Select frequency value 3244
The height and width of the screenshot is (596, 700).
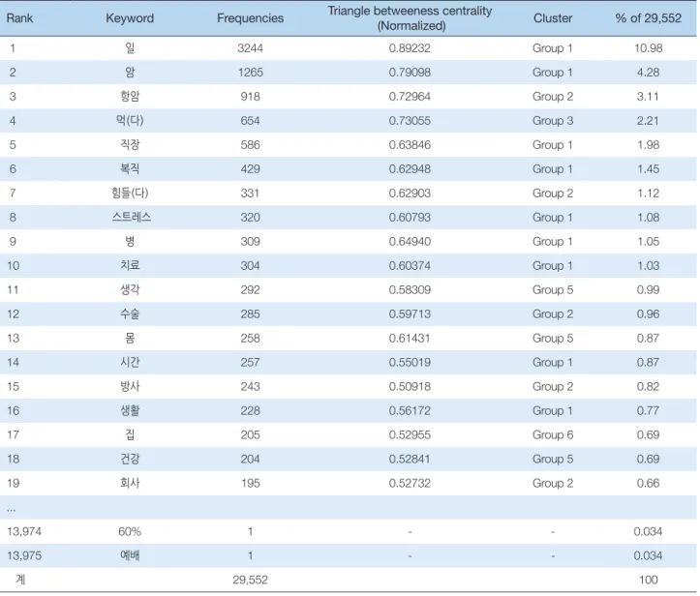[250, 48]
